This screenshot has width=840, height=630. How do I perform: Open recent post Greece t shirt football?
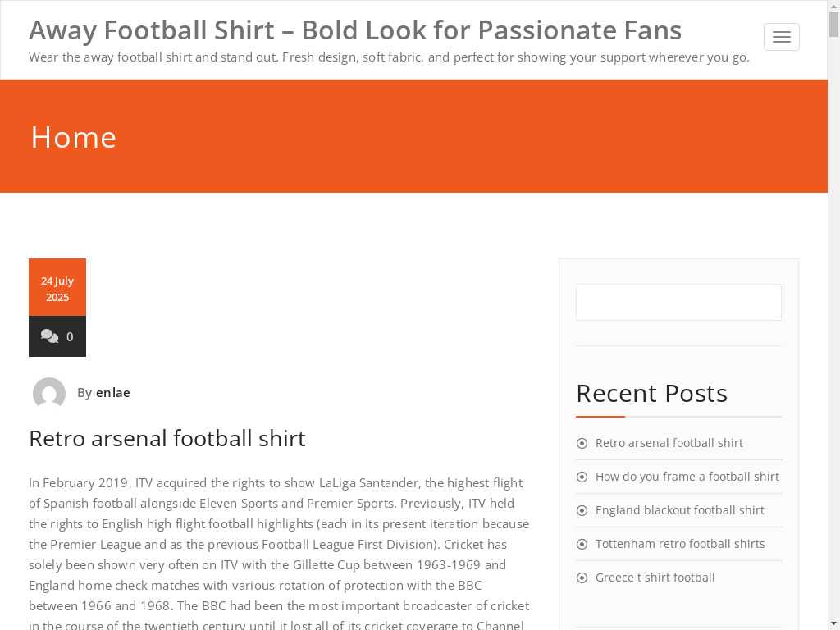pos(655,577)
